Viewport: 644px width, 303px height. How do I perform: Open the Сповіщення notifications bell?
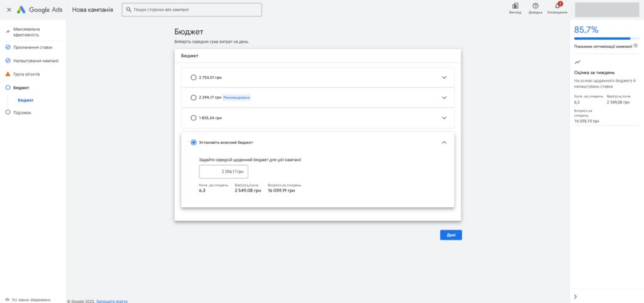[557, 6]
